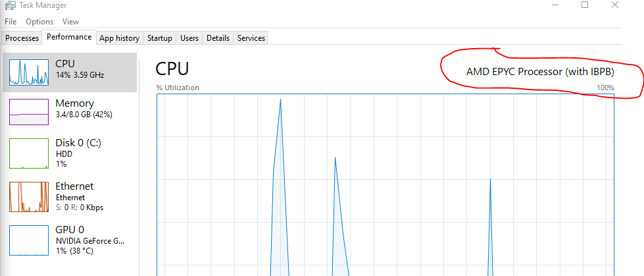Click the '14% 3.59 GHz' CPU value
This screenshot has width=644, height=276.
click(80, 75)
